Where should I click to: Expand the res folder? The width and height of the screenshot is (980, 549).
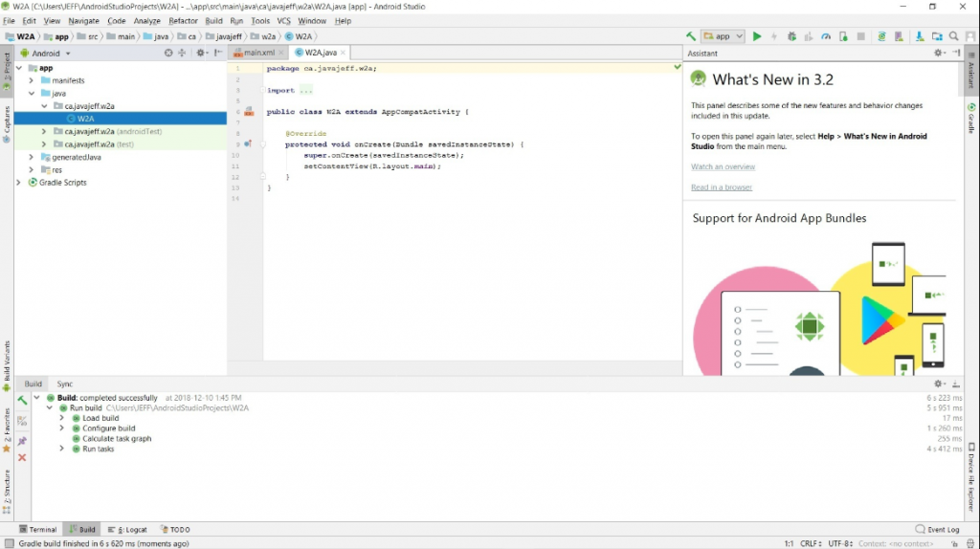click(32, 169)
